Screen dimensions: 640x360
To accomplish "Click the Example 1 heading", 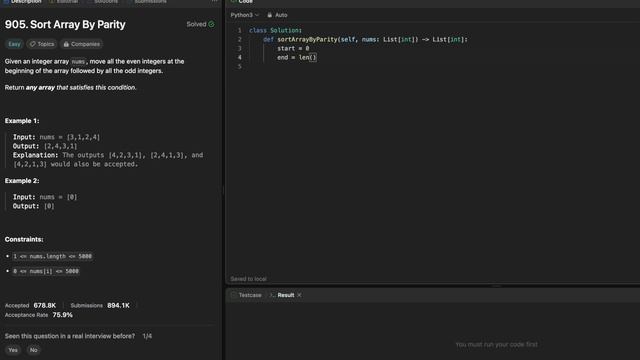I will pyautogui.click(x=22, y=121).
